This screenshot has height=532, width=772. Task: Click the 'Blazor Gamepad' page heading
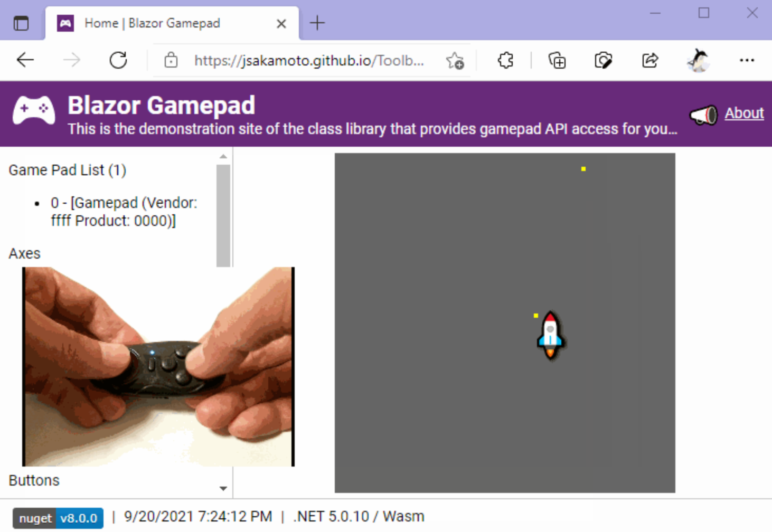pos(162,105)
